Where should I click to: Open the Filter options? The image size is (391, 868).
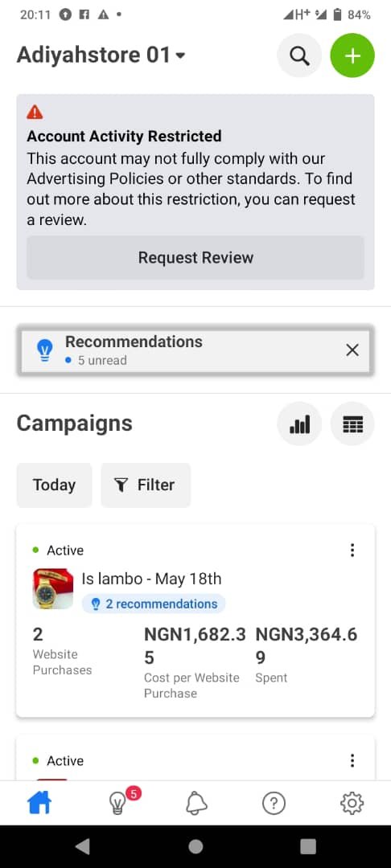pyautogui.click(x=146, y=485)
